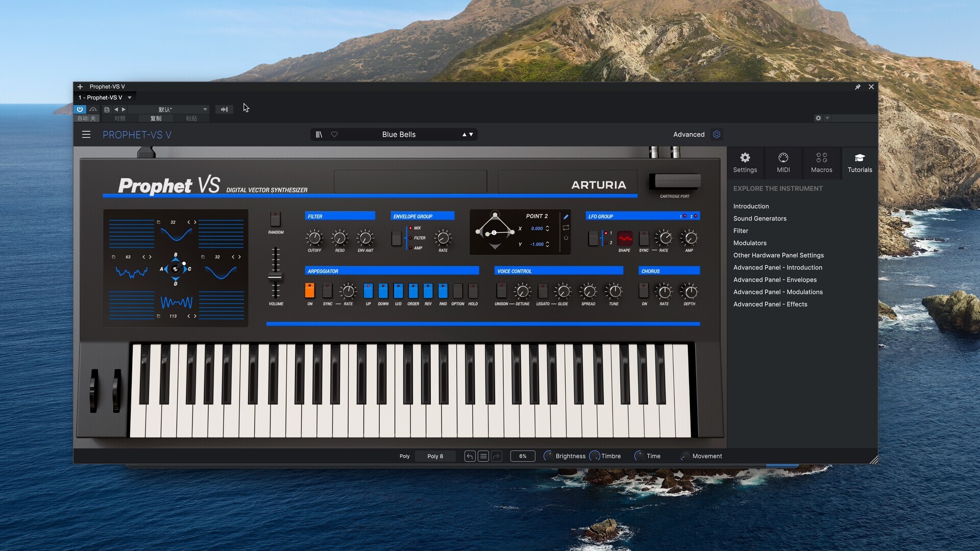Select previous host preset arrow

pos(116,109)
